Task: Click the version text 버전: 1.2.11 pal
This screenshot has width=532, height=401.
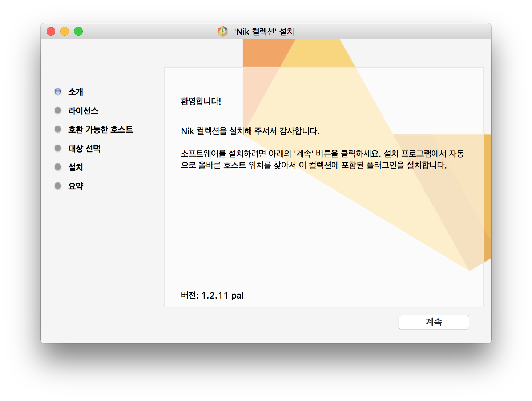Action: pyautogui.click(x=212, y=295)
